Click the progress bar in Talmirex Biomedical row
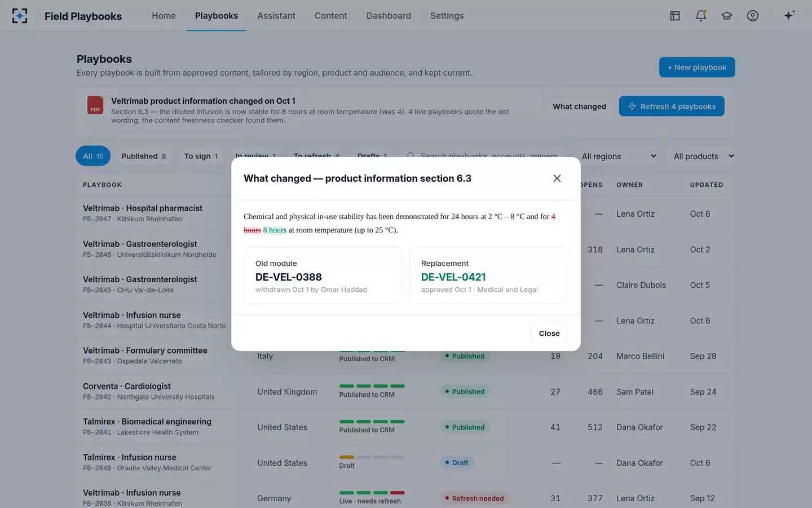The height and width of the screenshot is (508, 812). 372,422
